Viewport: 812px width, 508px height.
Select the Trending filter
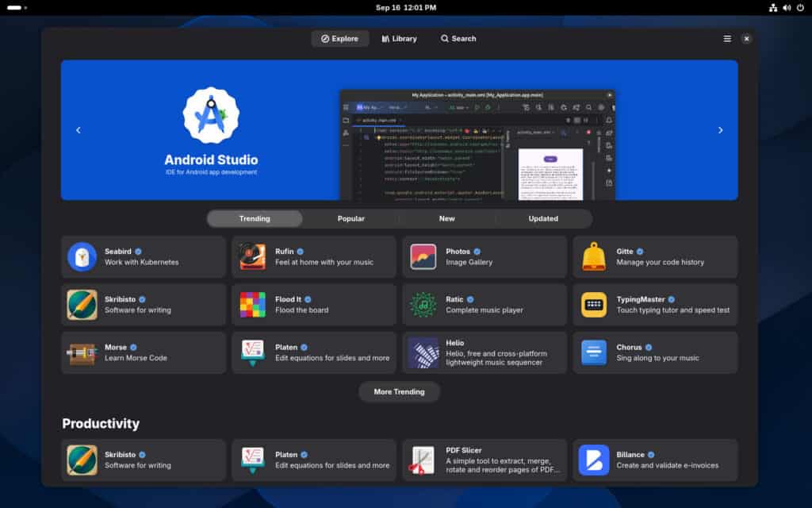[x=255, y=219]
